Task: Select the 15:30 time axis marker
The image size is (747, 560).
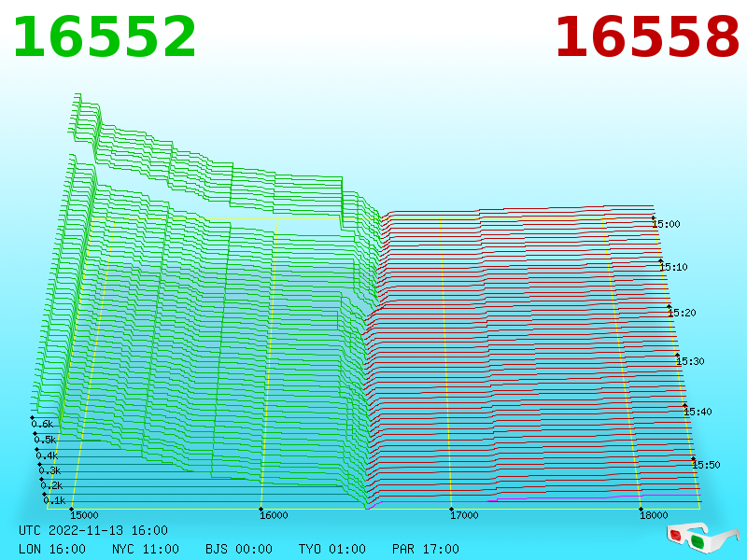Action: [690, 361]
